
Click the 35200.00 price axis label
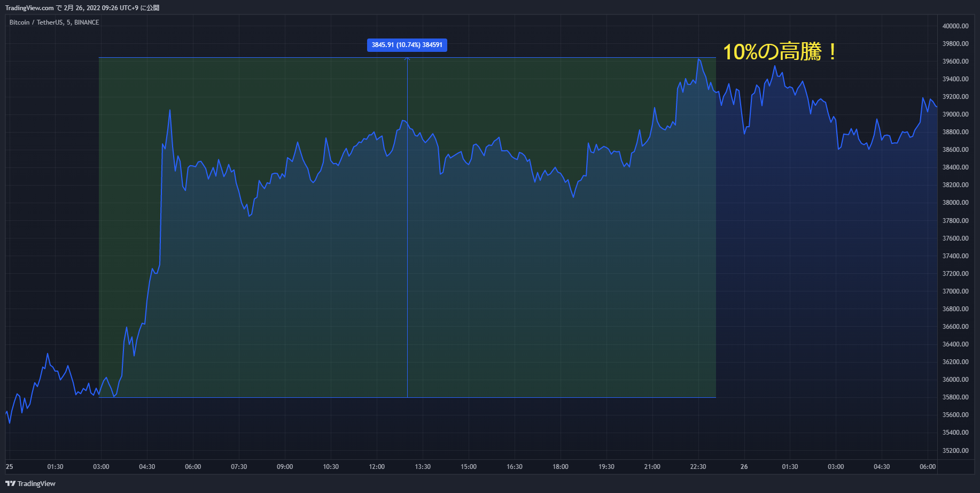(955, 451)
